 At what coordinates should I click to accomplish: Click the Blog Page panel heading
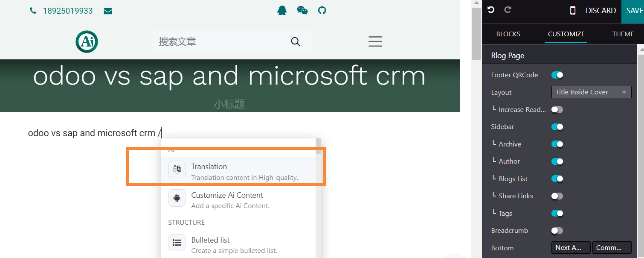(508, 56)
